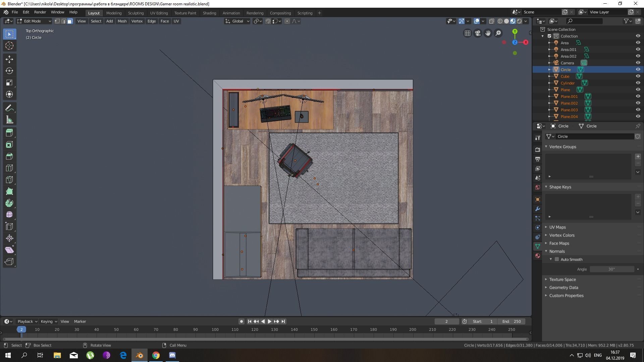The image size is (644, 362).
Task: Select the Move tool
Action: (x=9, y=59)
